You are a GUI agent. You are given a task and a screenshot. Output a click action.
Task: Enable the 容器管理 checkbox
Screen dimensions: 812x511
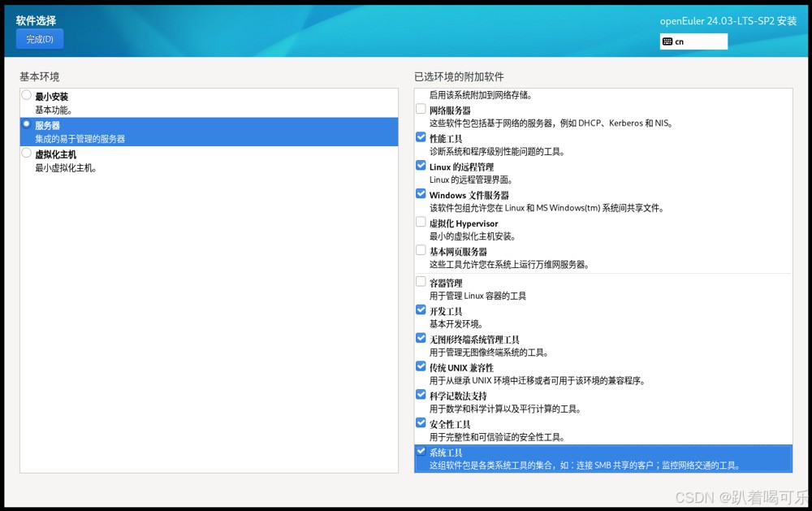point(421,281)
